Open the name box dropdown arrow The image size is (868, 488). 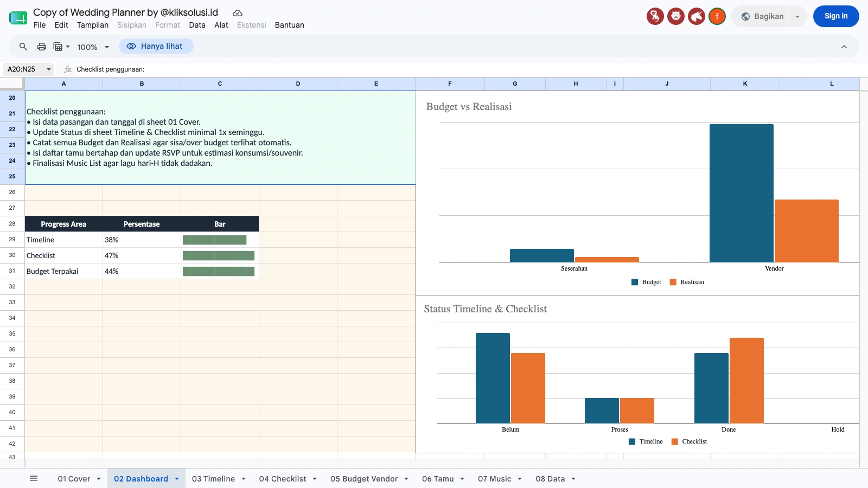[x=49, y=69]
